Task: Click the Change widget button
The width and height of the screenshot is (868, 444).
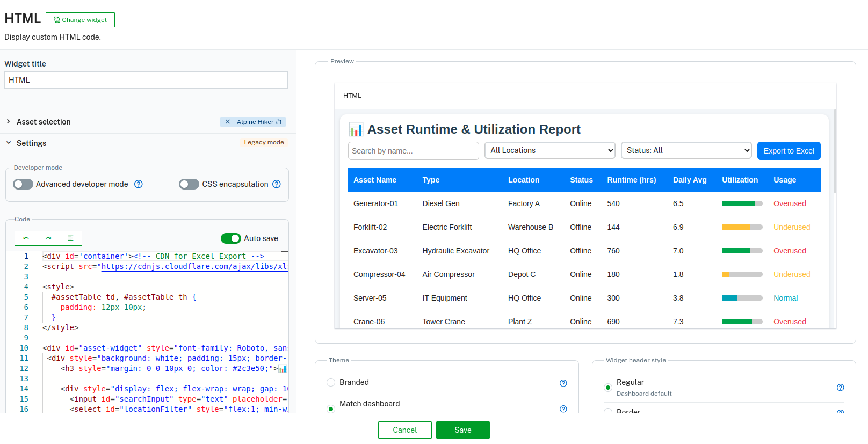Action: (x=80, y=20)
